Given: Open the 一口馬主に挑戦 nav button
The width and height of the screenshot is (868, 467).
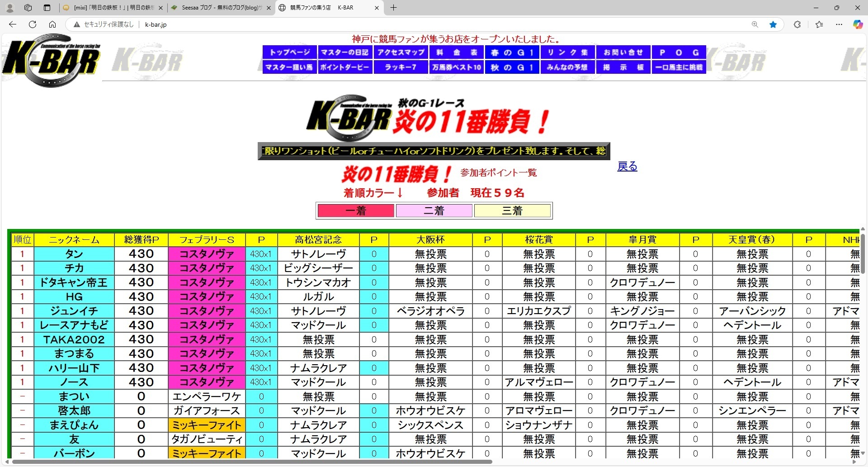Looking at the screenshot, I should [679, 67].
